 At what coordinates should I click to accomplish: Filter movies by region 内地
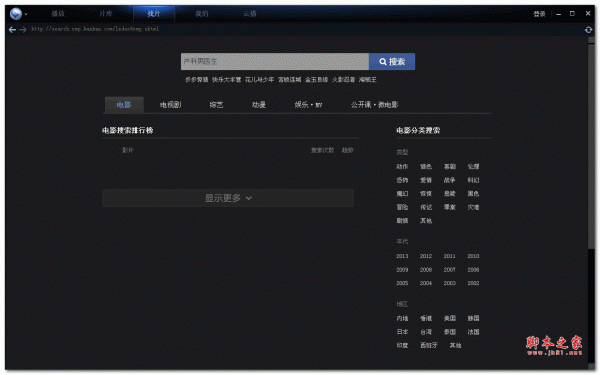click(x=402, y=318)
